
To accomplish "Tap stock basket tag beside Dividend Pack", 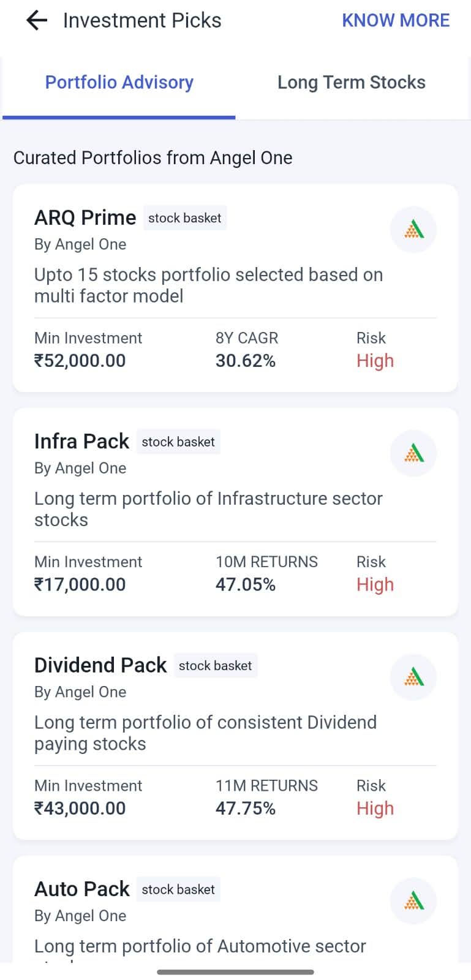I will (x=215, y=666).
